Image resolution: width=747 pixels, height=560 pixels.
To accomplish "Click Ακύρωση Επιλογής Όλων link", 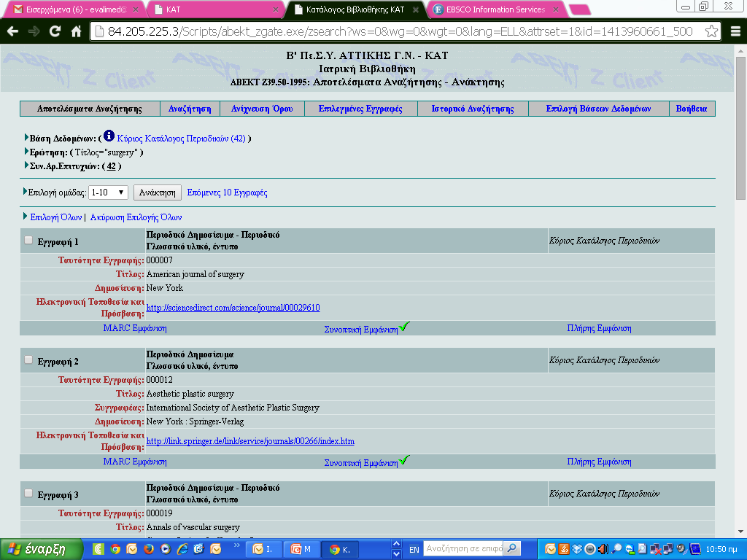I will 136,217.
